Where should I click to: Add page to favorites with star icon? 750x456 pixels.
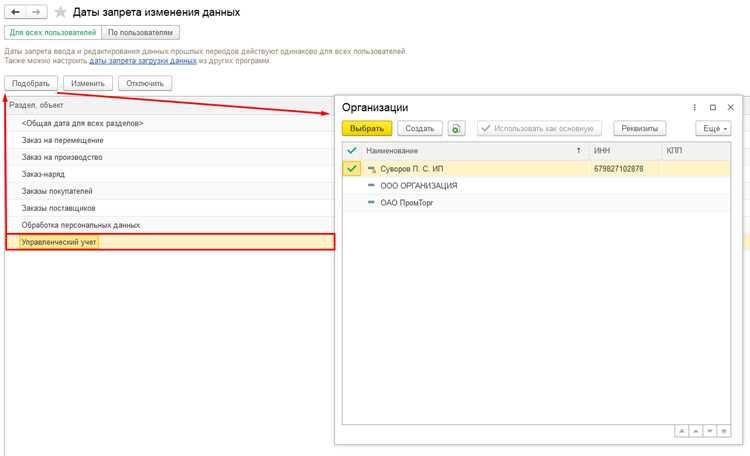60,12
